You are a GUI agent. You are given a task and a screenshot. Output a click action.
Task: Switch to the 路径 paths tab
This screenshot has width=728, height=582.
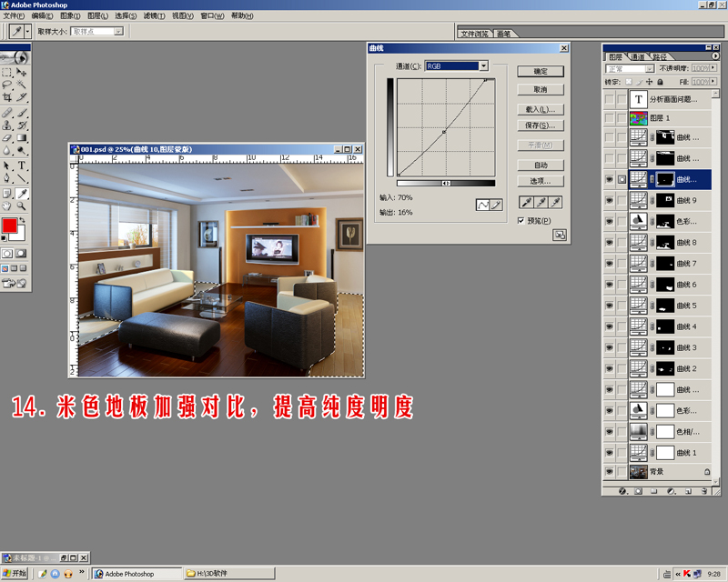click(x=659, y=56)
